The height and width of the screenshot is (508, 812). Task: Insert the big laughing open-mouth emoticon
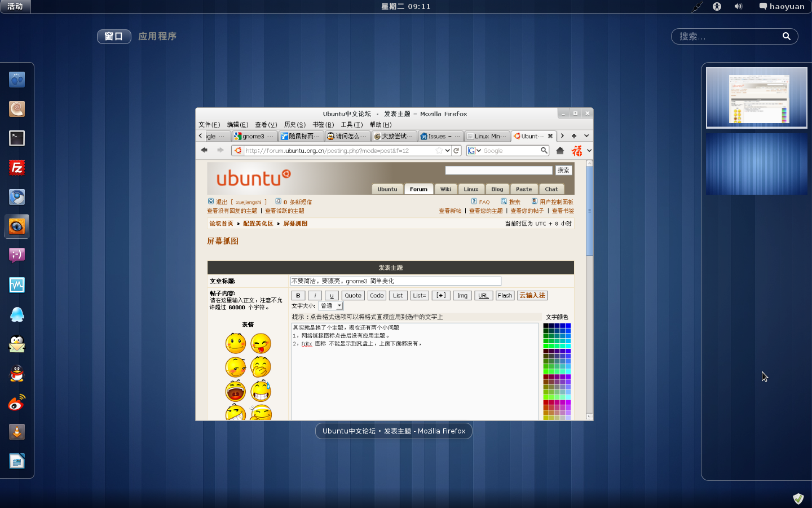point(235,391)
